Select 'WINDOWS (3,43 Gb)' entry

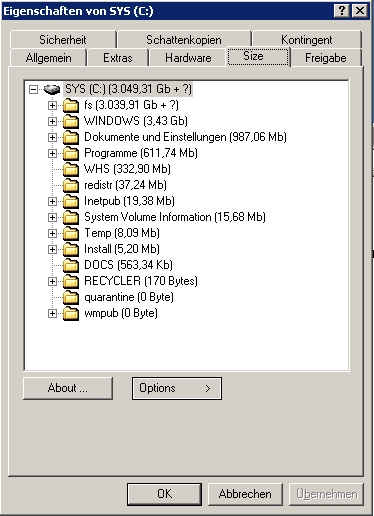[x=136, y=121]
